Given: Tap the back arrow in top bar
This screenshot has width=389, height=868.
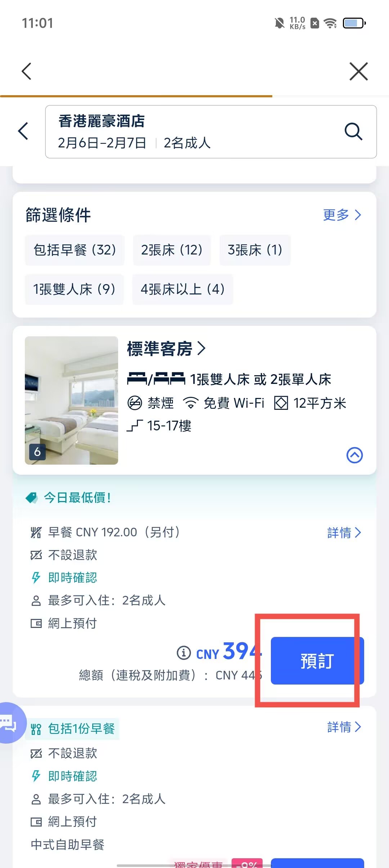Looking at the screenshot, I should [27, 71].
